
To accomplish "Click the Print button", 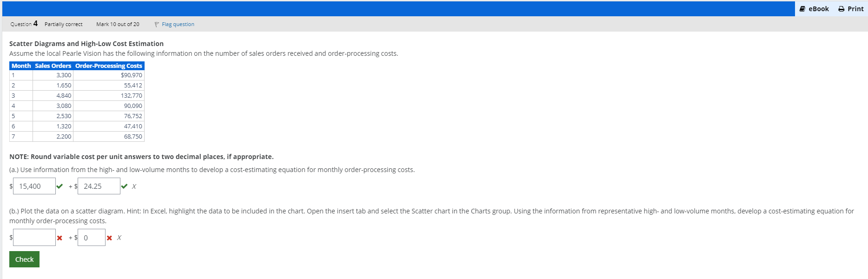I will [x=851, y=9].
